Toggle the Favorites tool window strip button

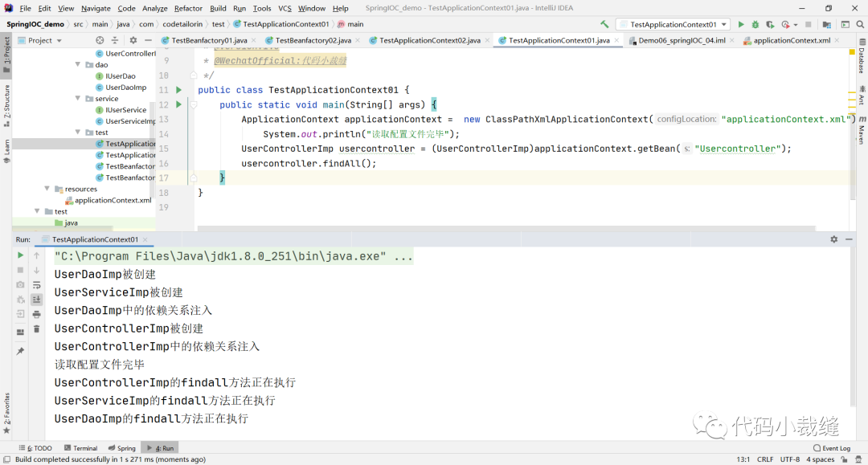point(6,413)
